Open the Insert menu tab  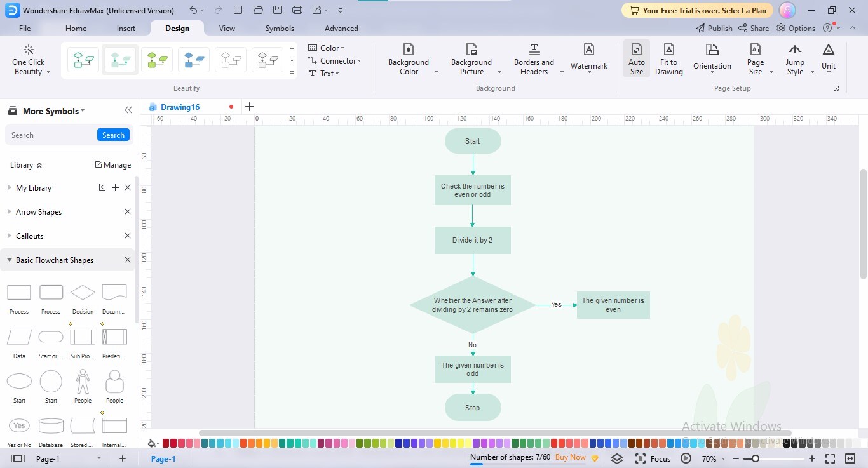click(125, 28)
